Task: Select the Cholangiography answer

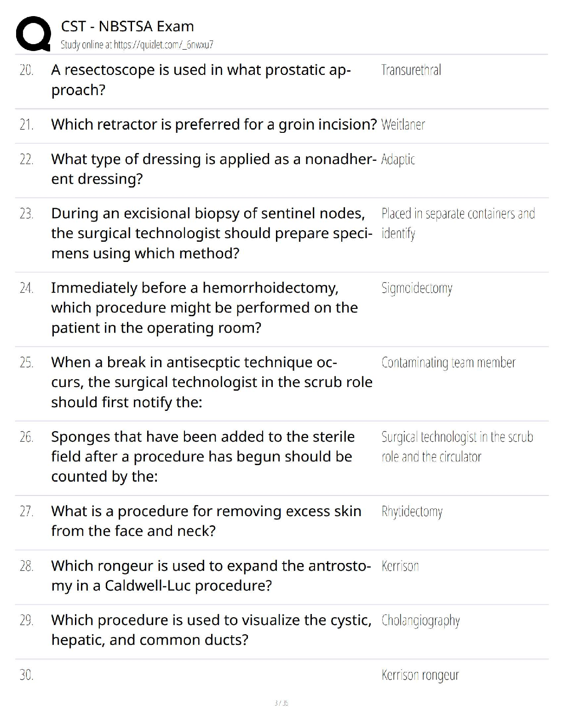Action: click(x=420, y=620)
